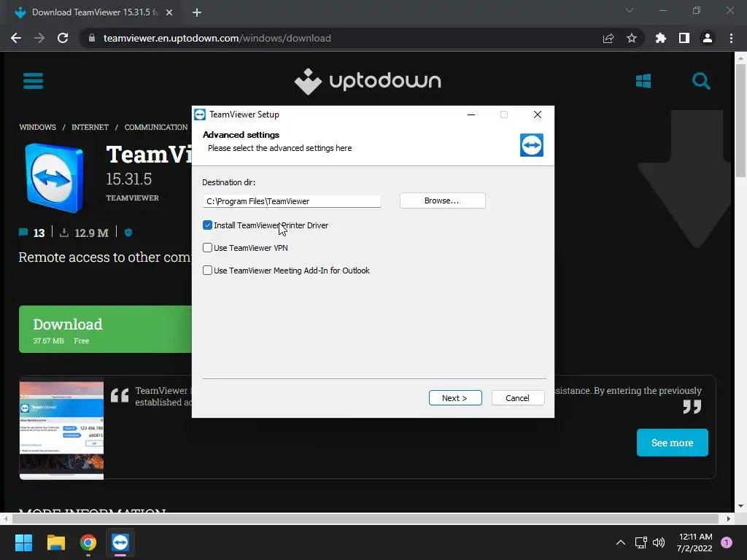Click the comments count icon showing 13
Screen dimensions: 747x560
23,233
